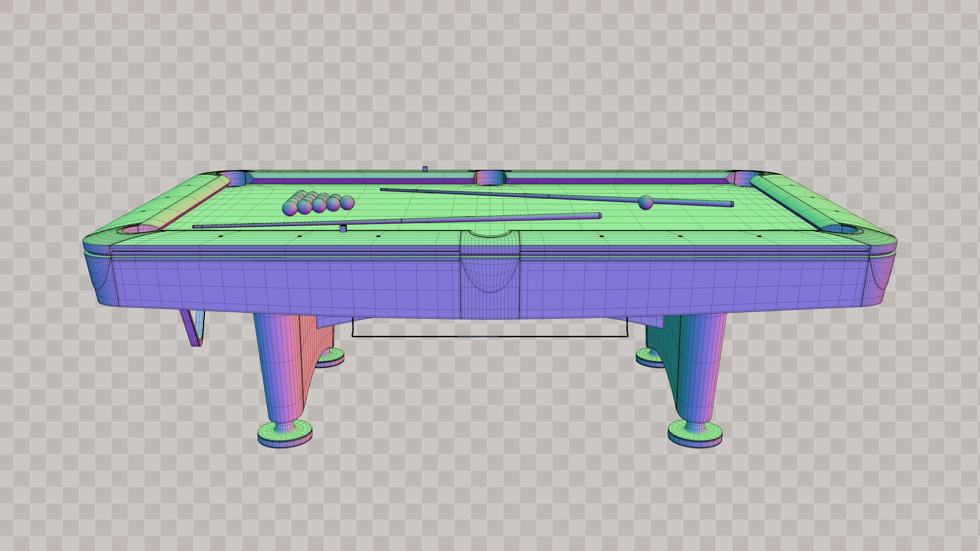
Task: Select the racked cluster of billiard balls
Action: pos(317,203)
